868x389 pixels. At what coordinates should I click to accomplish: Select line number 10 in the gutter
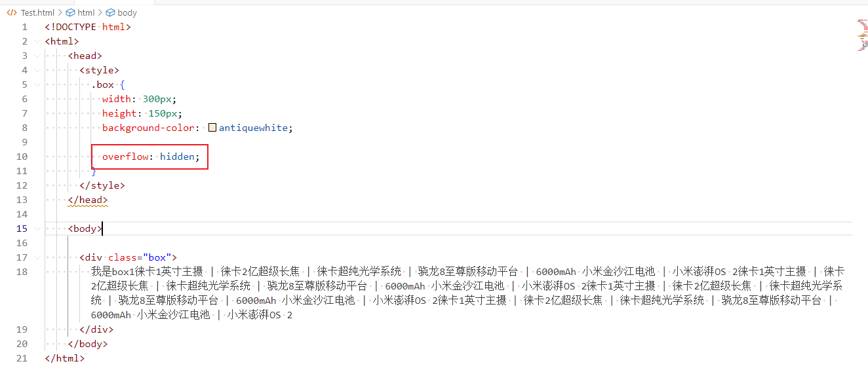click(22, 157)
